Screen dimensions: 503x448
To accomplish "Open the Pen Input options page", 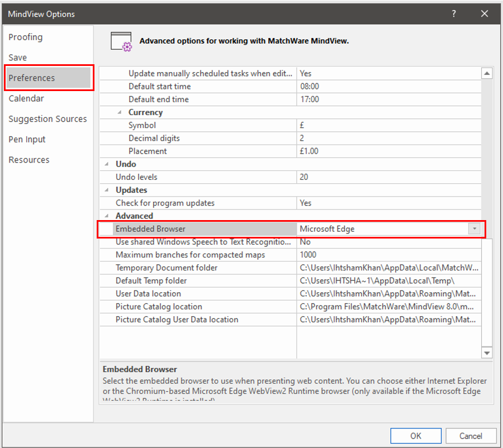I will click(27, 140).
